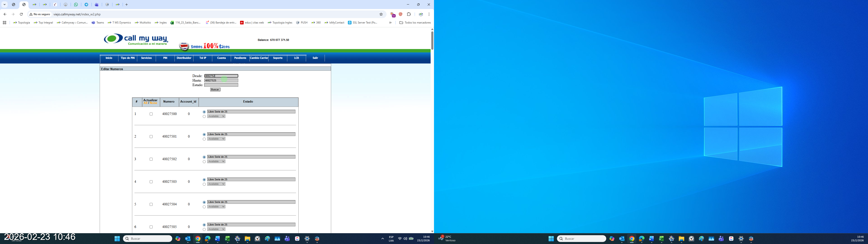Screen dimensions: 868x244
Task: Open the Distribuidor menu
Action: click(x=184, y=58)
